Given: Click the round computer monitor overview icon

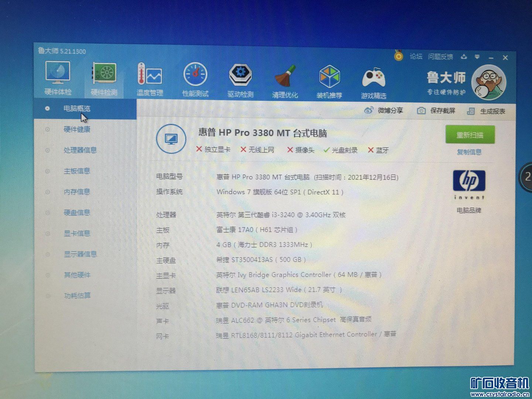Looking at the screenshot, I should click(171, 139).
